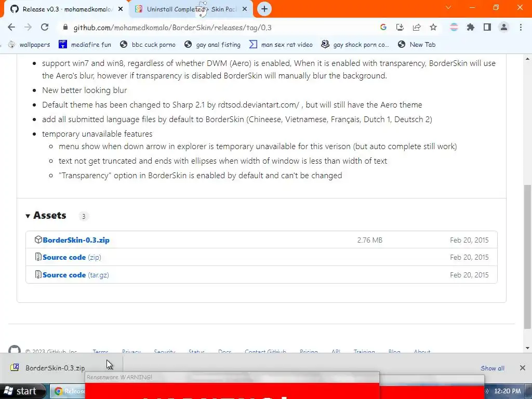Click the Chrome Release taskbar button
The image size is (532, 399).
click(68, 391)
